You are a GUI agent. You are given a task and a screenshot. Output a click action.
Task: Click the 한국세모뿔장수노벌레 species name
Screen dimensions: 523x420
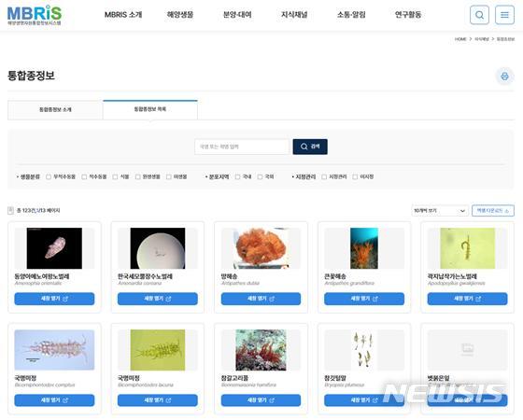point(145,276)
